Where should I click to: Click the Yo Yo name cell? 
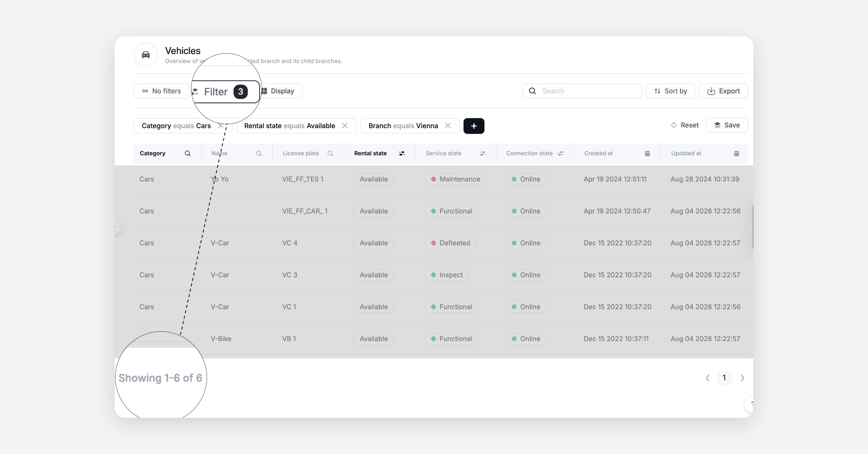coord(220,179)
